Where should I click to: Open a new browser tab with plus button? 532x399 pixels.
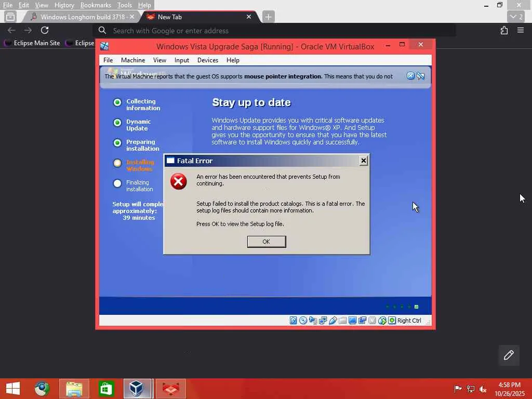268,17
